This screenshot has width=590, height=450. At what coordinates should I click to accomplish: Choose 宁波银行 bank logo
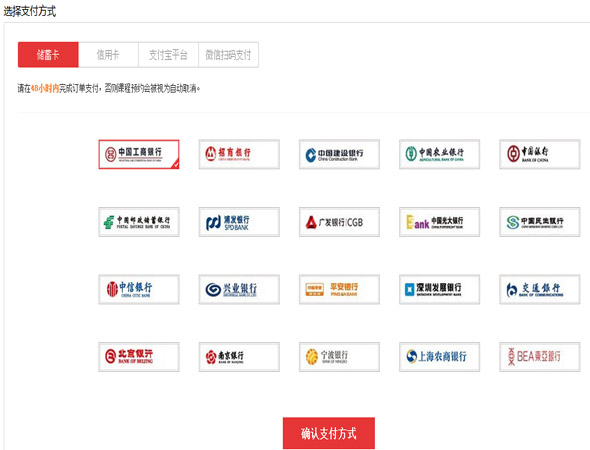(x=339, y=357)
